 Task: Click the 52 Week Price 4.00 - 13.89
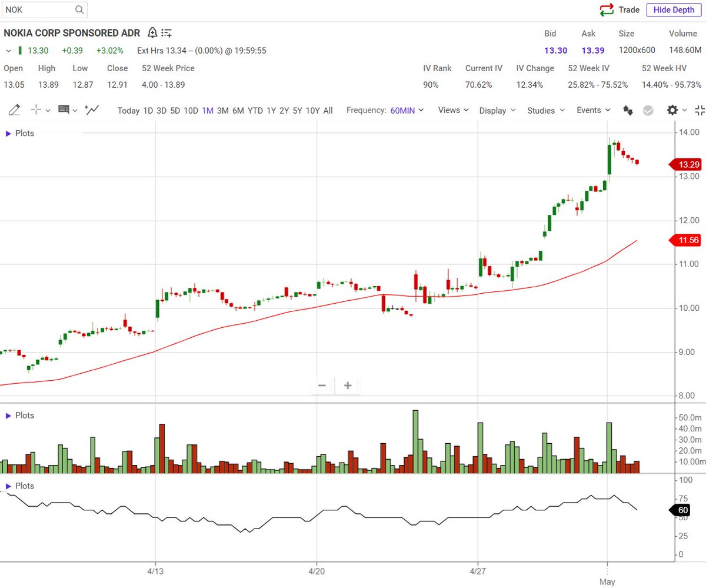tap(164, 85)
